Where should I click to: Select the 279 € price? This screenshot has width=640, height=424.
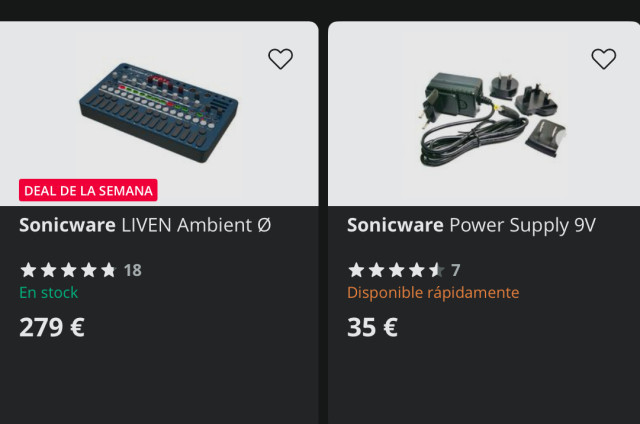coord(52,327)
